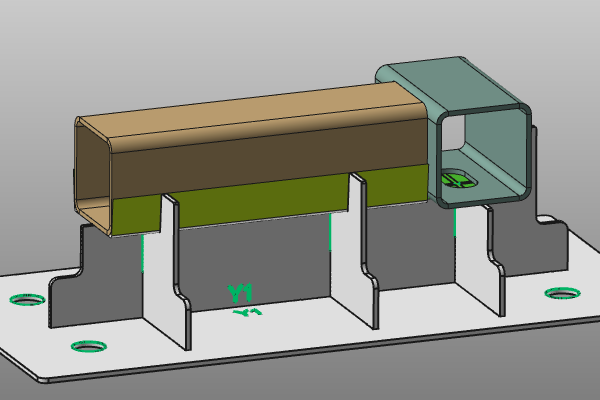This screenshot has width=600, height=400.
Task: Click empty gray background at top left
Action: pyautogui.click(x=60, y=40)
